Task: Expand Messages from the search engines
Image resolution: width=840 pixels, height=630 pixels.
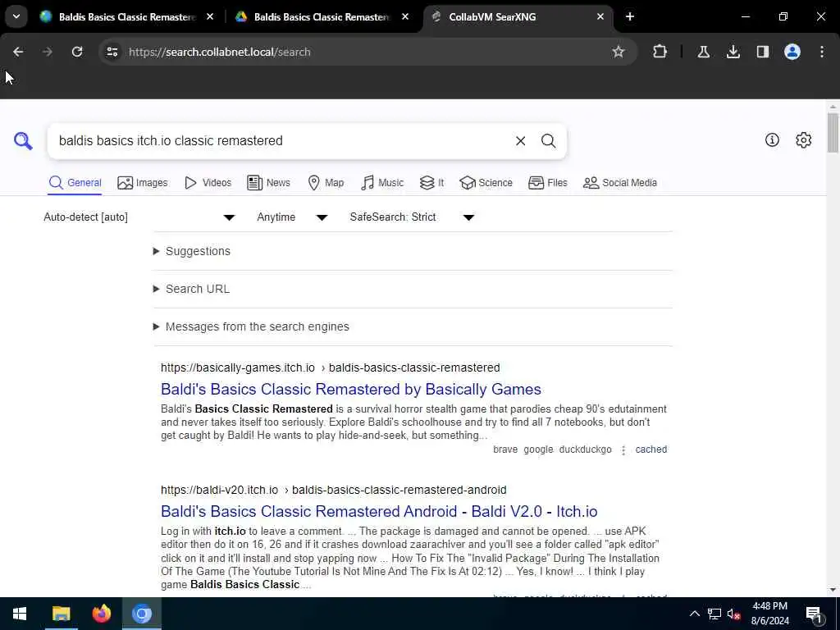Action: [251, 326]
